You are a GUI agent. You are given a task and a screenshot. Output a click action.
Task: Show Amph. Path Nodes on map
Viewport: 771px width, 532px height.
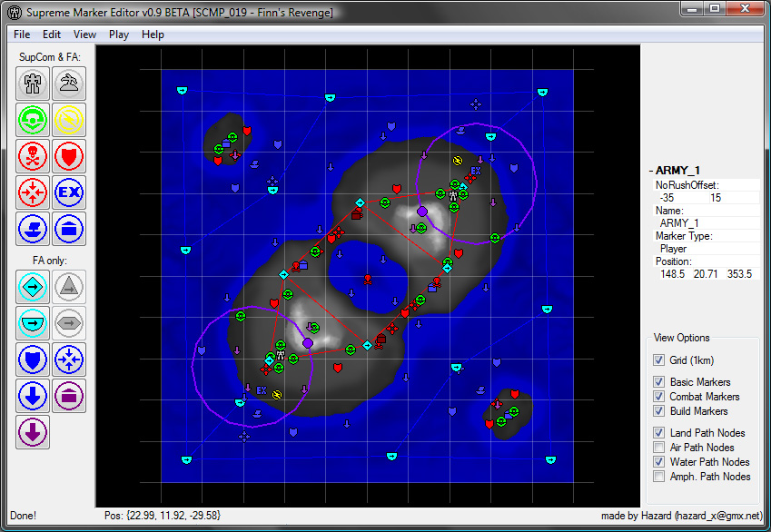pos(659,477)
